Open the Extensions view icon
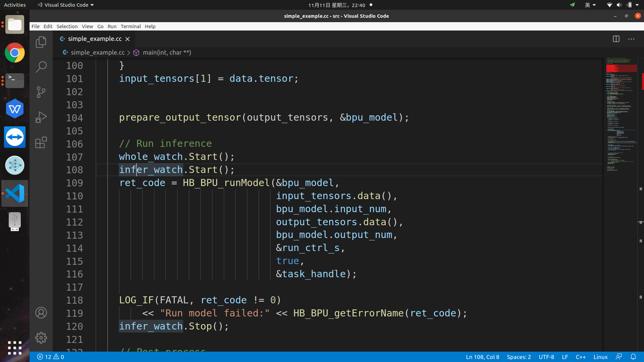 coord(41,142)
